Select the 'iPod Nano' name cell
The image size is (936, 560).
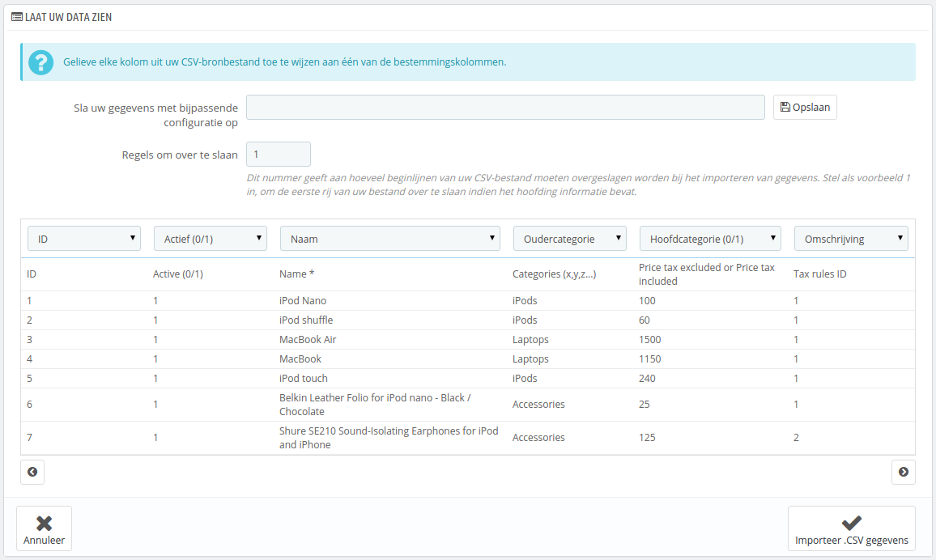point(303,300)
